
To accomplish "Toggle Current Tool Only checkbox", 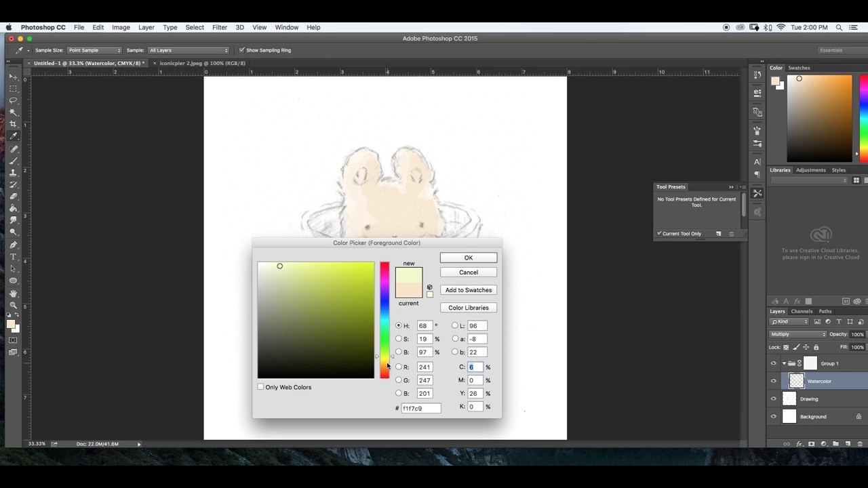I will 658,234.
